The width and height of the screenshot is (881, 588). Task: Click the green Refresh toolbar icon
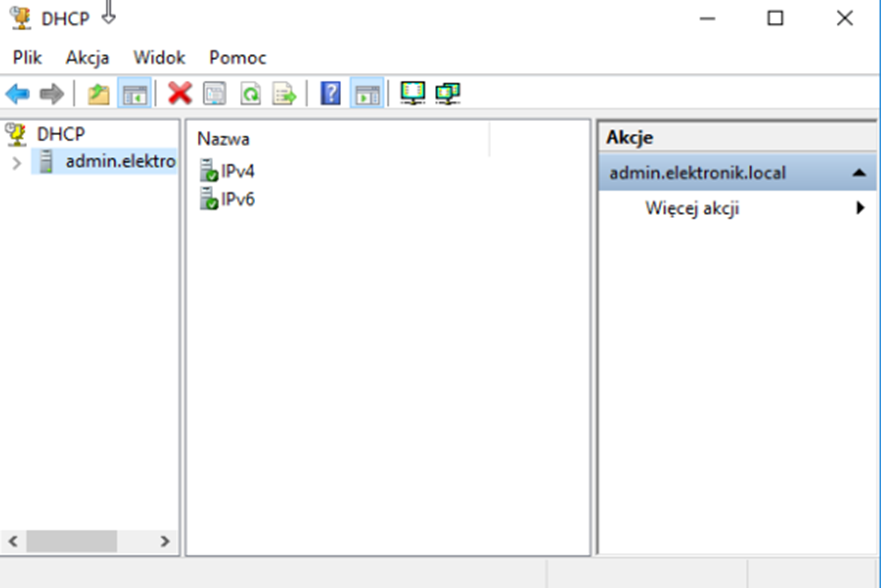pos(250,94)
